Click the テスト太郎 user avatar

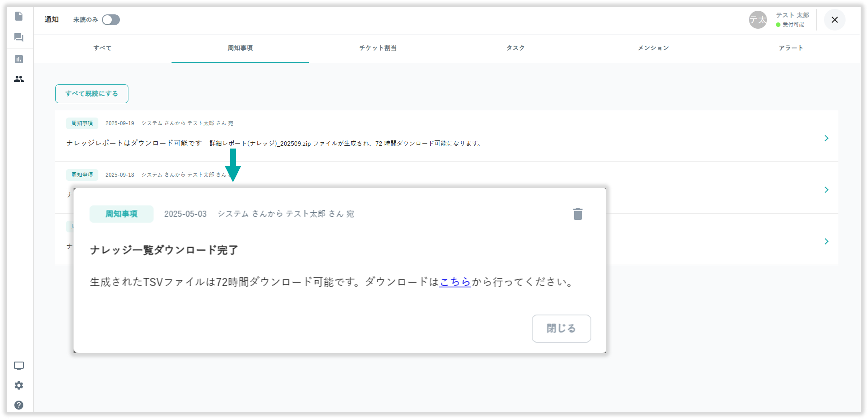pos(757,20)
